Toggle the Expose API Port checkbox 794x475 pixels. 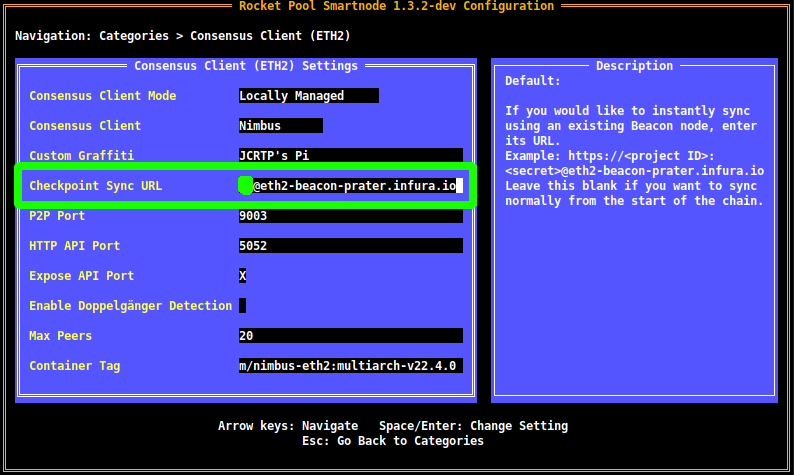[x=243, y=276]
